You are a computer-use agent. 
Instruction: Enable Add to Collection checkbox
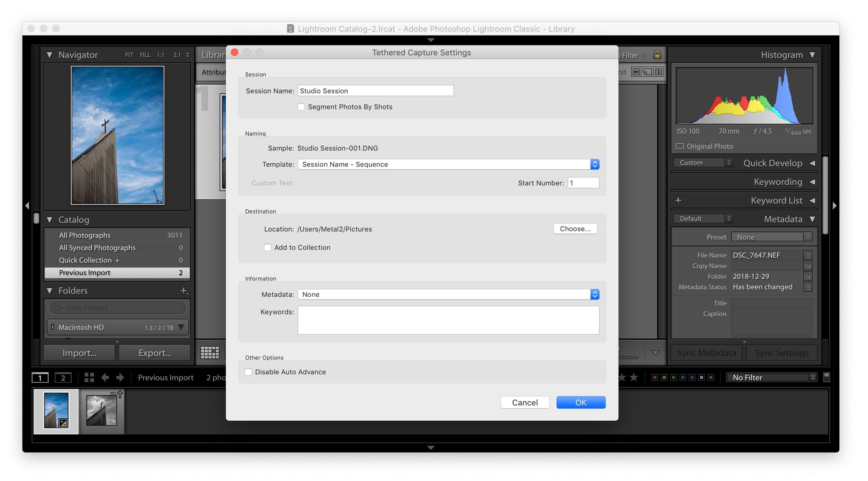[268, 247]
